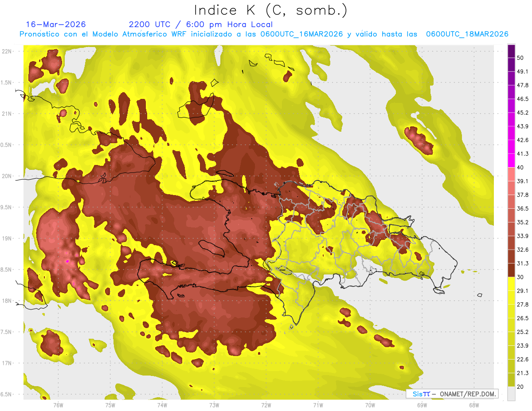The image size is (532, 411).
Task: Select the date label '16-Mar-2026'
Action: tap(56, 24)
